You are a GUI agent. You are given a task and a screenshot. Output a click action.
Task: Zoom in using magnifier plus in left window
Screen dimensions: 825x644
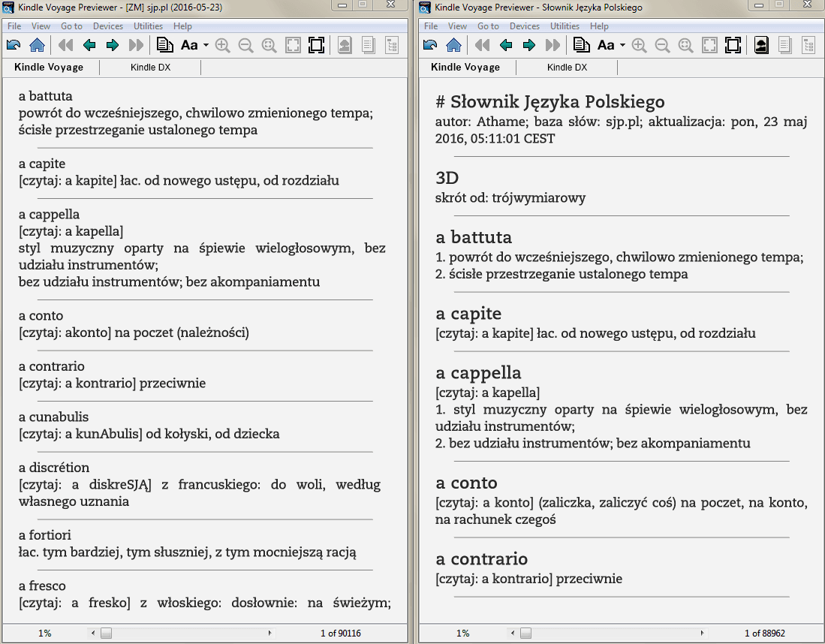click(222, 45)
